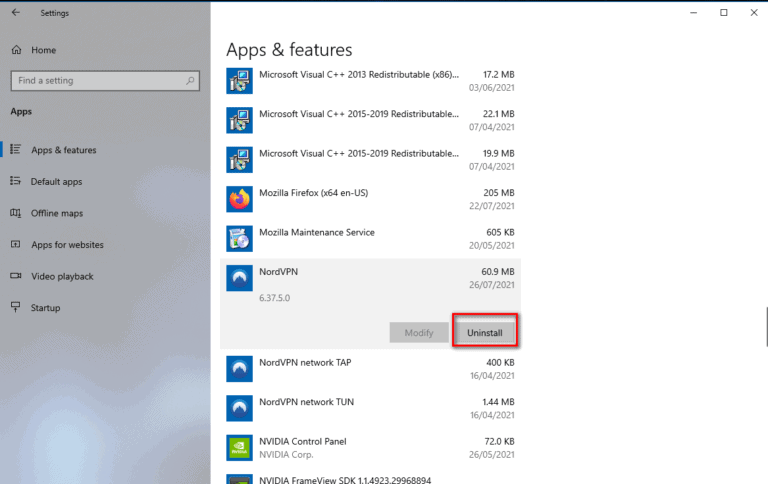Image resolution: width=768 pixels, height=484 pixels.
Task: Open Default apps settings page
Action: point(56,182)
